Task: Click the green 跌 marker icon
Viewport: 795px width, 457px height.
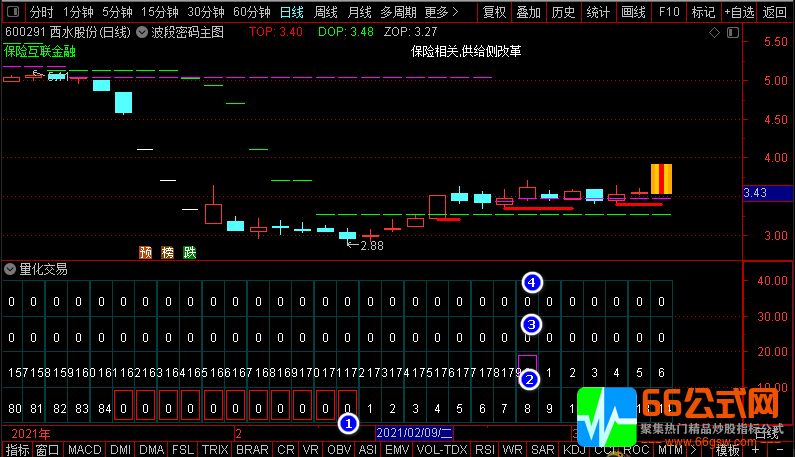Action: 189,252
